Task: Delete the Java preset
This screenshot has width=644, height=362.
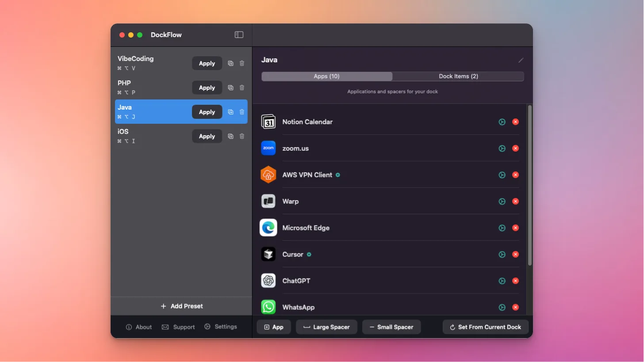Action: (242, 112)
